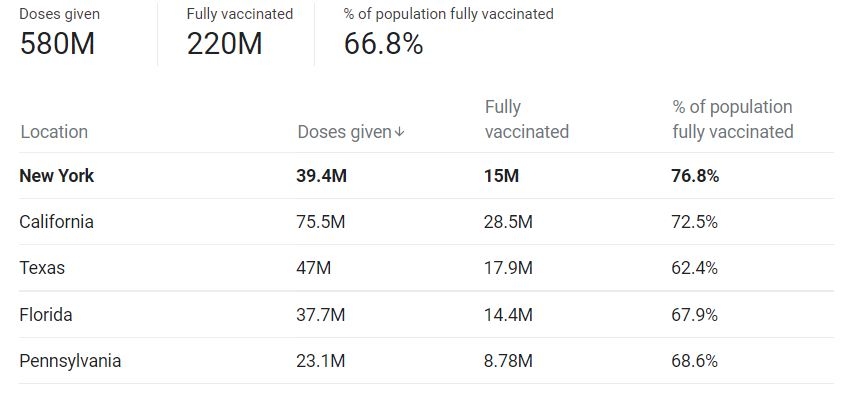Click California's 28.5M fully vaccinated value
Viewport: 862px width, 394px height.
coord(509,222)
